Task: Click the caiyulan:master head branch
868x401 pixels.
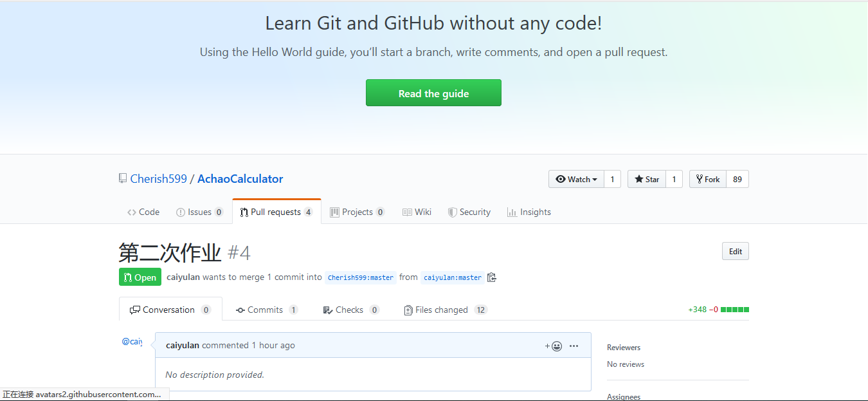Action: click(453, 277)
